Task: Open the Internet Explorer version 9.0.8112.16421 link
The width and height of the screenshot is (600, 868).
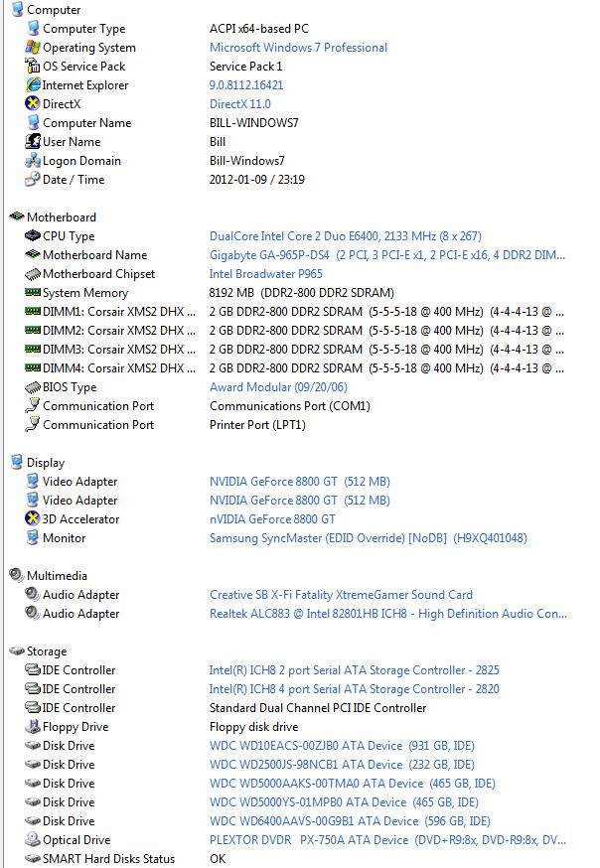Action: (246, 85)
